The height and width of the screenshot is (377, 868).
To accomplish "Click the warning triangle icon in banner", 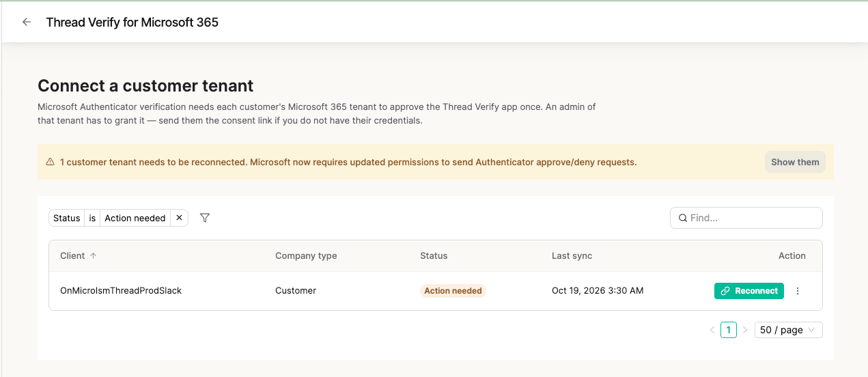I will 50,163.
